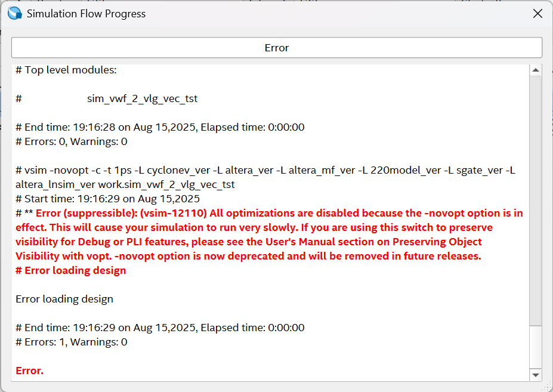Click the final red 'Error.' text
Image resolution: width=553 pixels, height=392 pixels.
30,371
